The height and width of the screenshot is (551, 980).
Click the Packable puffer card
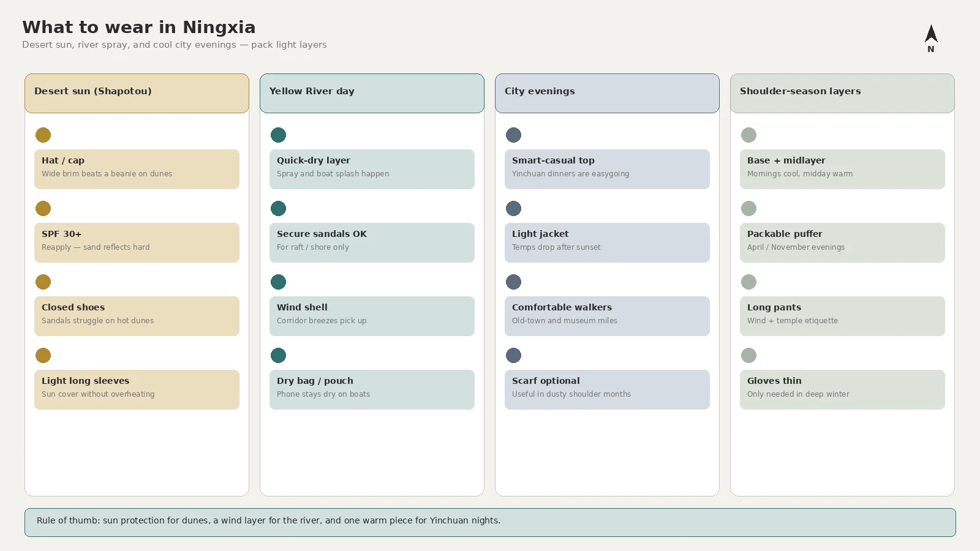(842, 242)
